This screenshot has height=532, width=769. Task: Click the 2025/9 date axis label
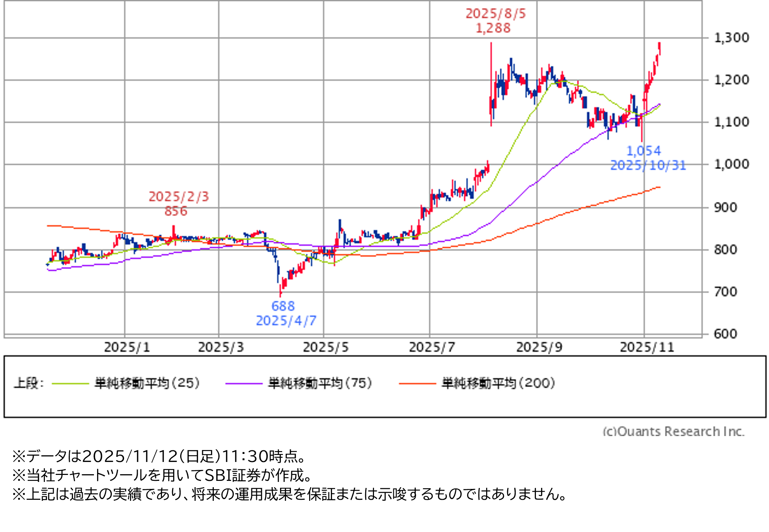(539, 347)
